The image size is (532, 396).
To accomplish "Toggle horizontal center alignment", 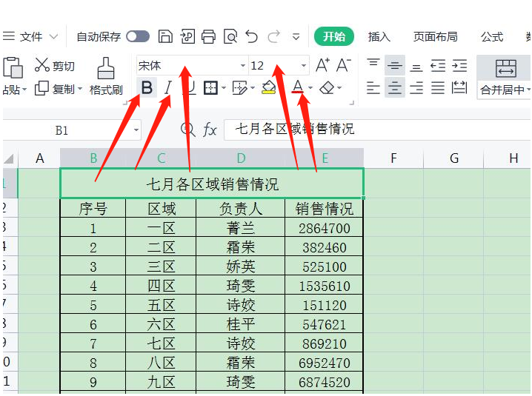I will tap(395, 88).
